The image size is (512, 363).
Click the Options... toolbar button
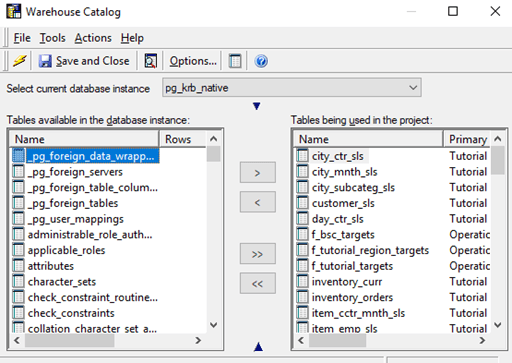pyautogui.click(x=193, y=61)
